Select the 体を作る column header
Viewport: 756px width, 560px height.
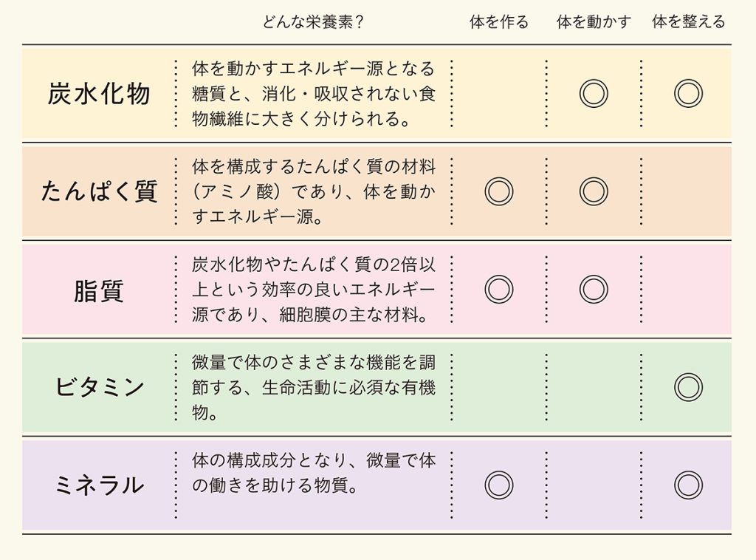click(499, 22)
